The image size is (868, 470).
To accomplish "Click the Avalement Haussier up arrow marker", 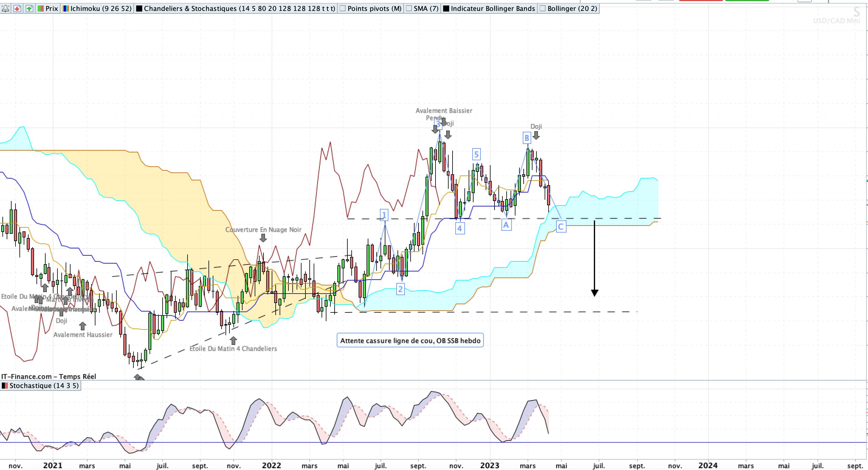I will 83,326.
